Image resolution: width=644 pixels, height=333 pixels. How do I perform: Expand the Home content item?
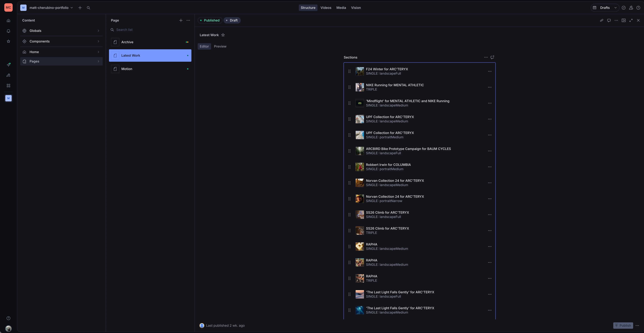click(x=61, y=52)
